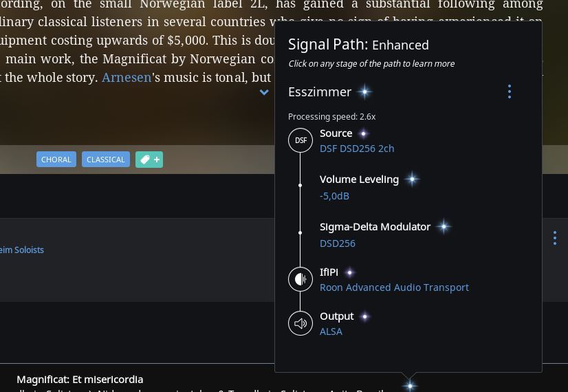Image resolution: width=568 pixels, height=392 pixels.
Task: Click the Volume Leveling quality star
Action: coord(412,179)
